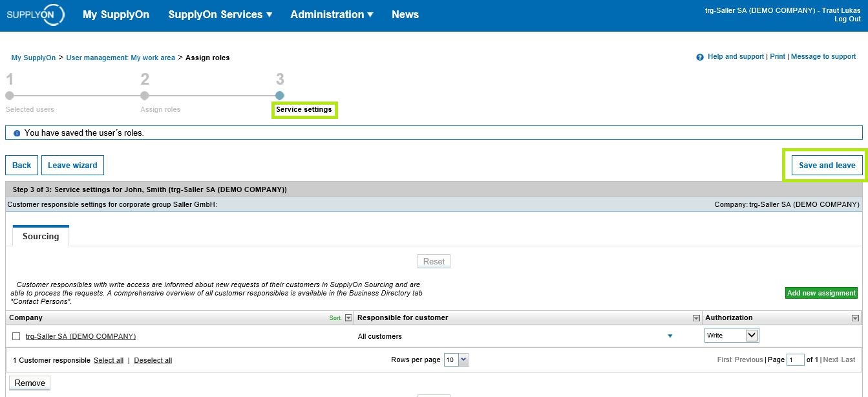Open the Responsible for customer column dropdown
Viewport: 868px width, 397px height.
(x=696, y=318)
